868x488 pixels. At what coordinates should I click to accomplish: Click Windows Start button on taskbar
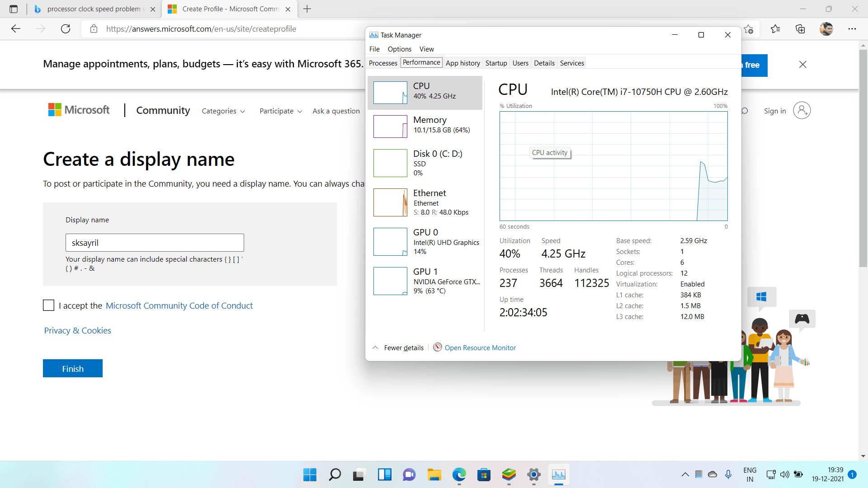[x=310, y=474]
